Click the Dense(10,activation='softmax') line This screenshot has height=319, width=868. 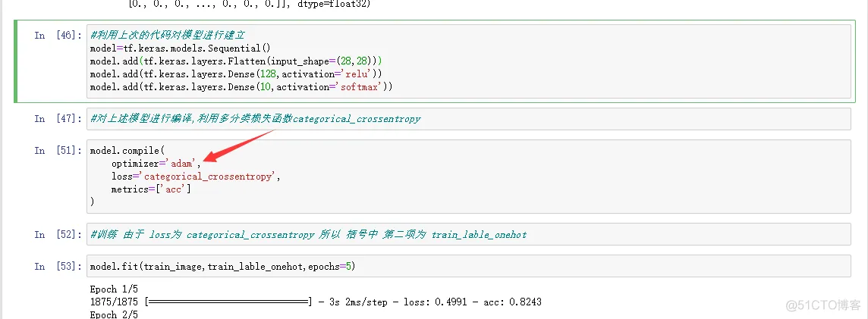[x=241, y=87]
